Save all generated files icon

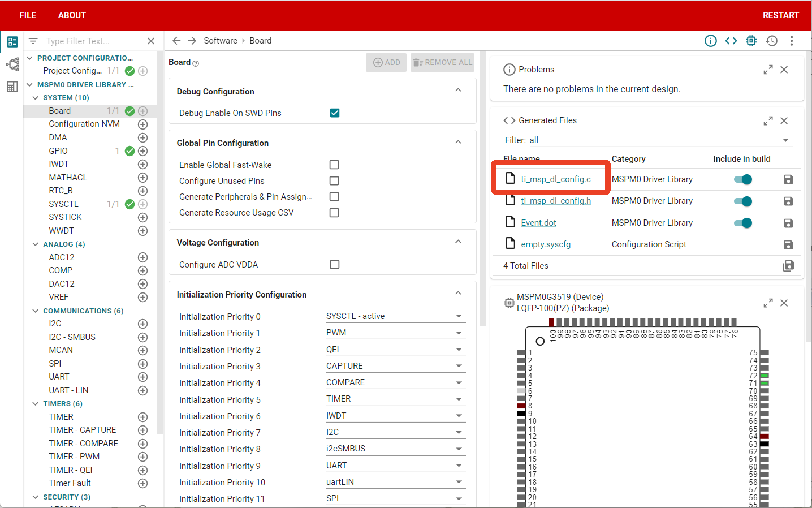coord(788,266)
